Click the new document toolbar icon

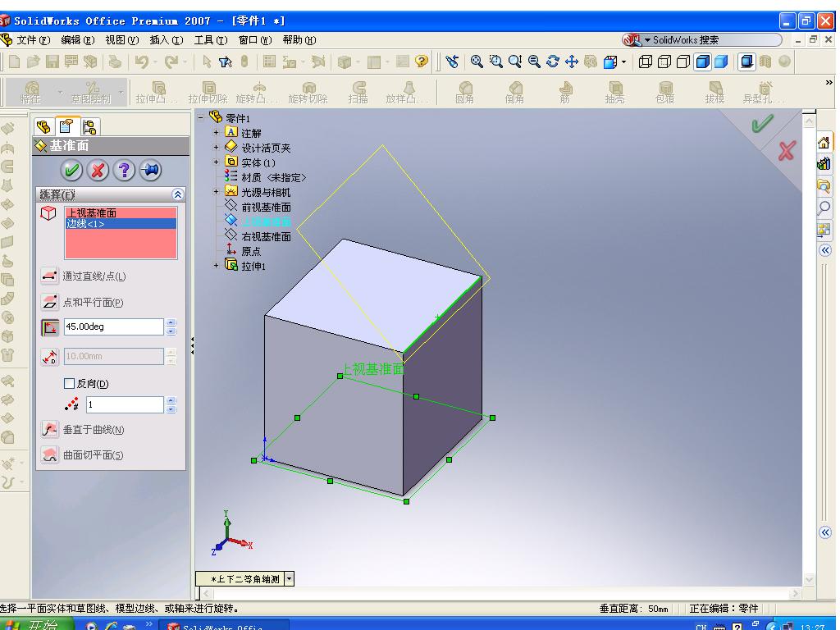point(15,62)
